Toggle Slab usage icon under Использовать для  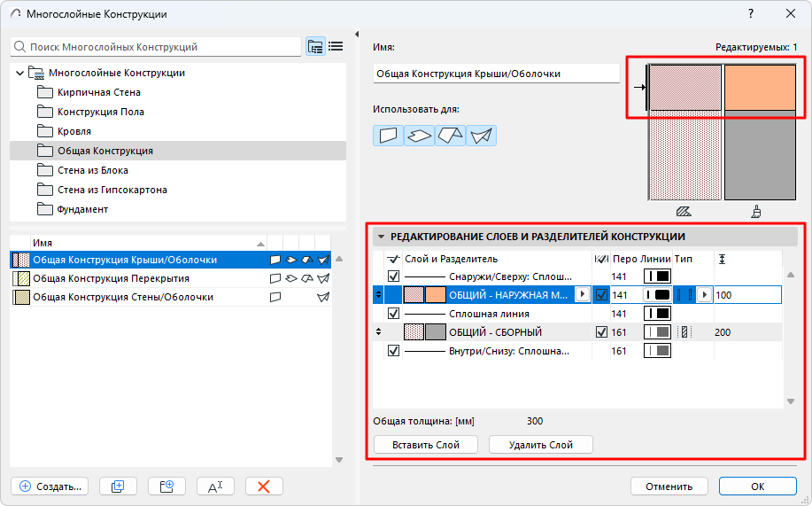pyautogui.click(x=419, y=136)
